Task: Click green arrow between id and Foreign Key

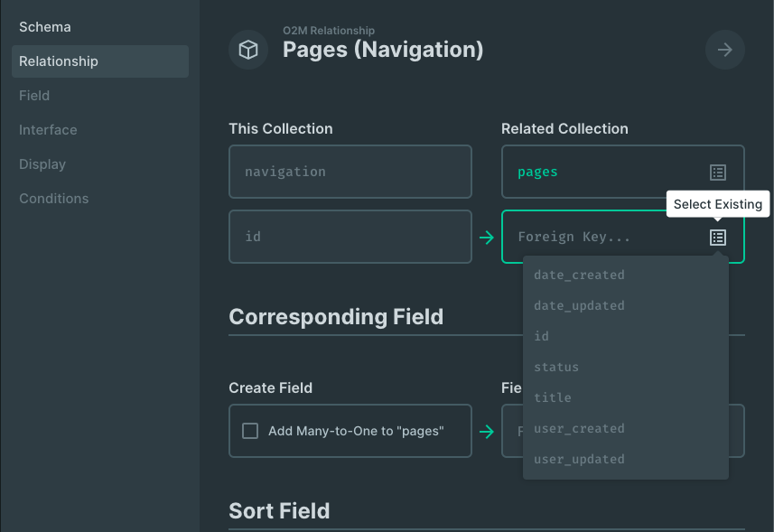Action: tap(487, 237)
